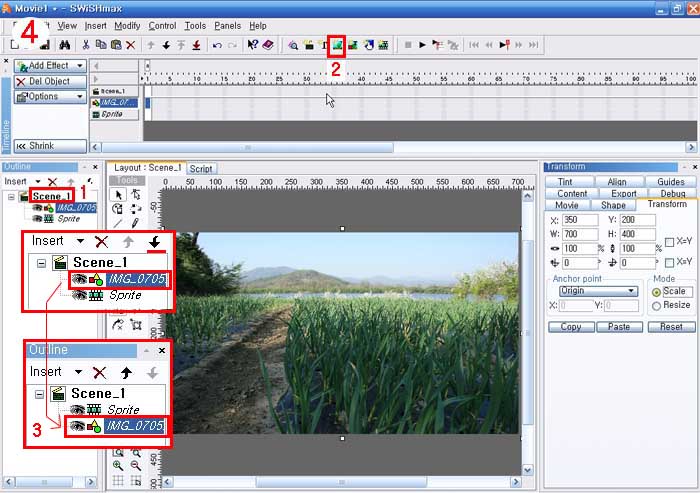Click Copy button in Transform panel
Viewport: 700px width, 493px height.
tap(571, 327)
